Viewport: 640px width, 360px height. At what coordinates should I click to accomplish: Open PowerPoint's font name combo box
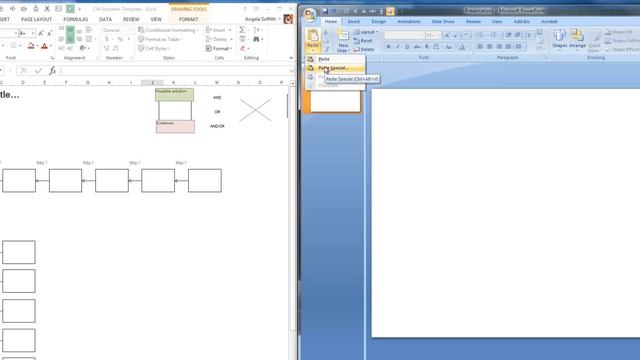coord(404,36)
